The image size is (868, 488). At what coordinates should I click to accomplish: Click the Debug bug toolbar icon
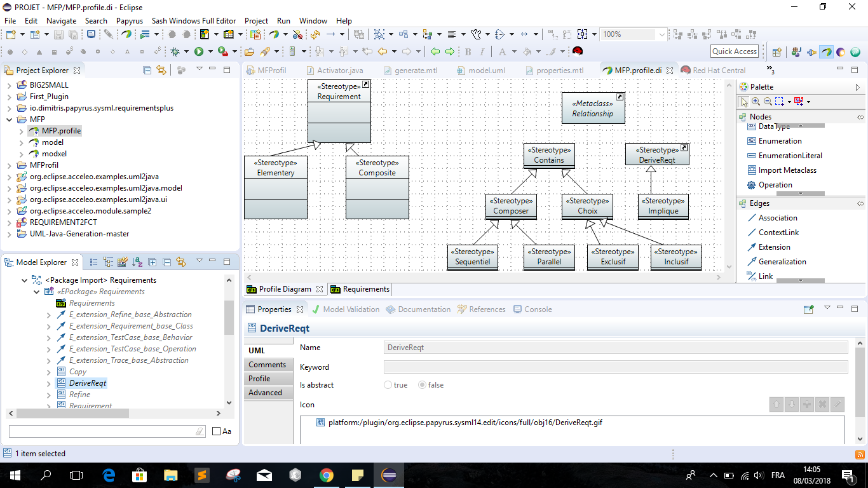pyautogui.click(x=175, y=51)
